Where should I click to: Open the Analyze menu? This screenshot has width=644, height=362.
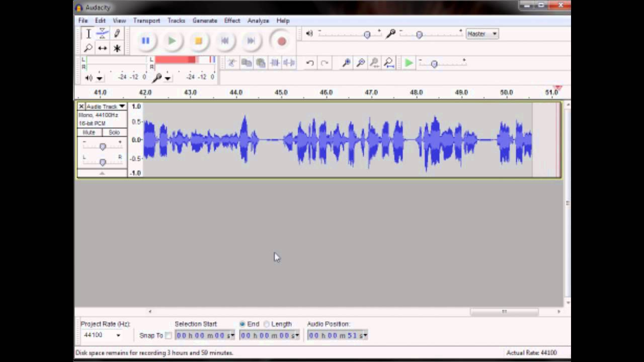pyautogui.click(x=258, y=21)
